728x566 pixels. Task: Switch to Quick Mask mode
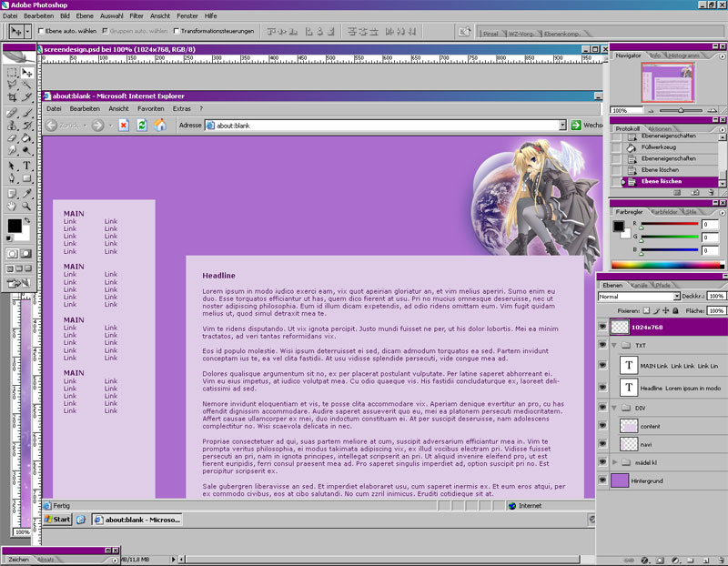[26, 254]
